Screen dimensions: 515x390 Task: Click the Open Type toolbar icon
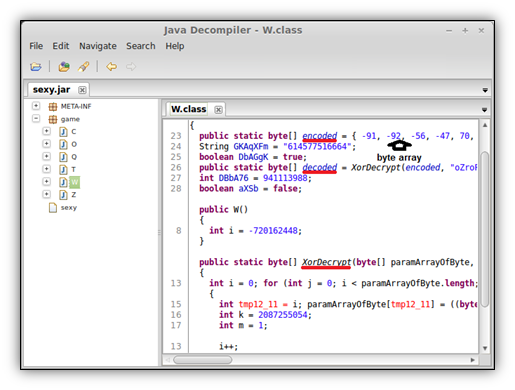point(64,67)
